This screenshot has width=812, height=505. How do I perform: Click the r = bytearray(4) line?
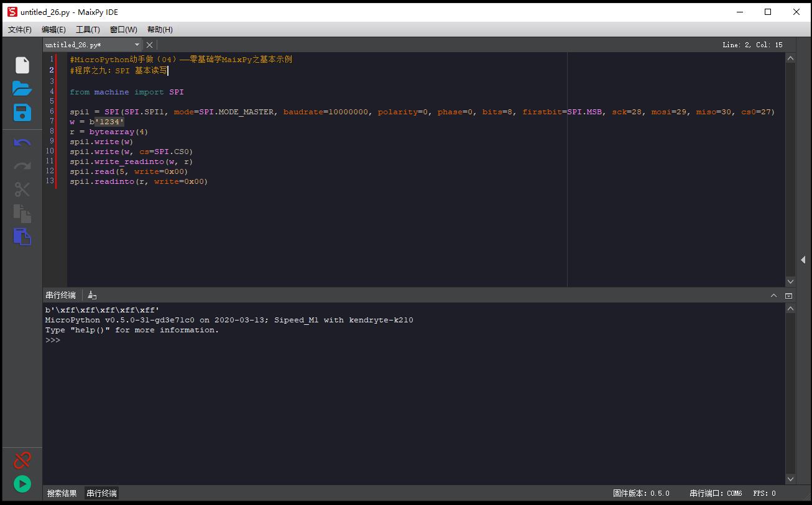(x=109, y=132)
